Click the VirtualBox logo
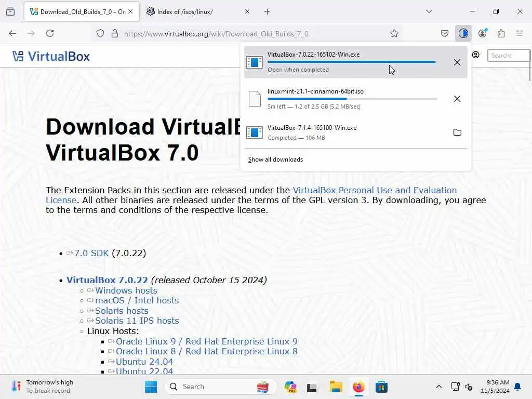This screenshot has width=532, height=399. [x=51, y=56]
